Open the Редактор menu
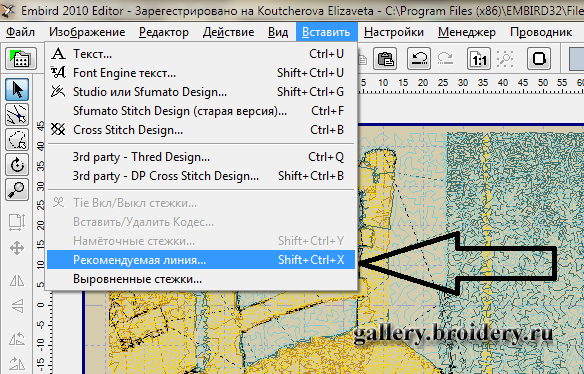The width and height of the screenshot is (584, 374). click(x=164, y=32)
